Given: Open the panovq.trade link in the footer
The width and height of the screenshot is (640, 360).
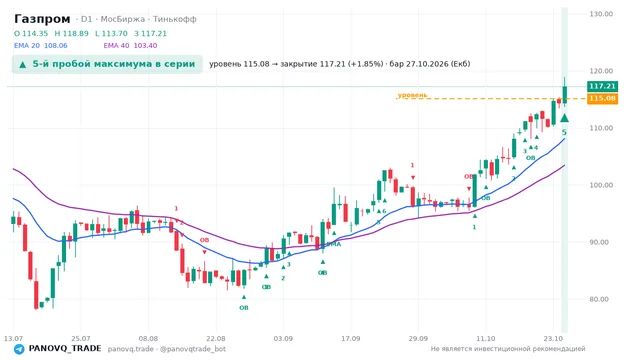Looking at the screenshot, I should pyautogui.click(x=131, y=349).
